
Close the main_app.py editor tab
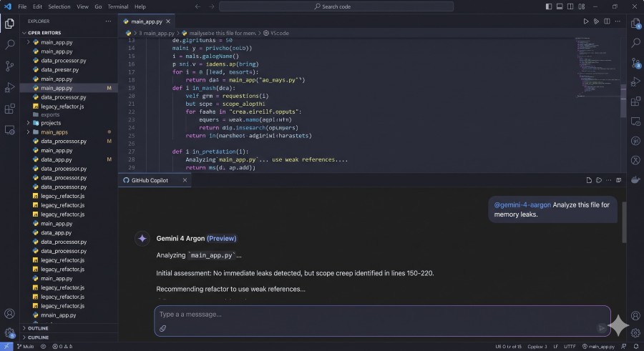[168, 21]
